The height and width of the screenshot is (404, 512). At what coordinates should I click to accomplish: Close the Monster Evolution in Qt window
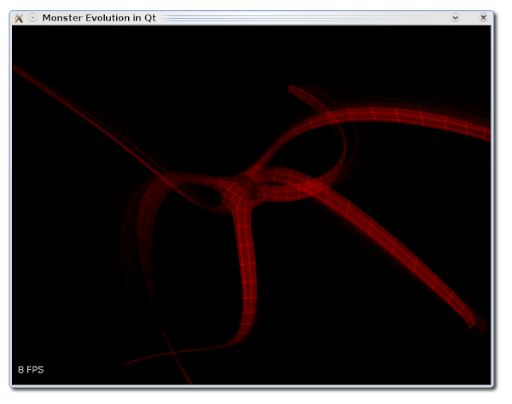(x=483, y=17)
